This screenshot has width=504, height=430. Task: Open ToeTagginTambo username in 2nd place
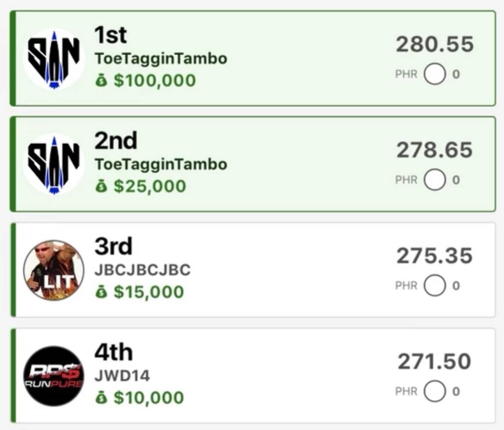(x=161, y=165)
